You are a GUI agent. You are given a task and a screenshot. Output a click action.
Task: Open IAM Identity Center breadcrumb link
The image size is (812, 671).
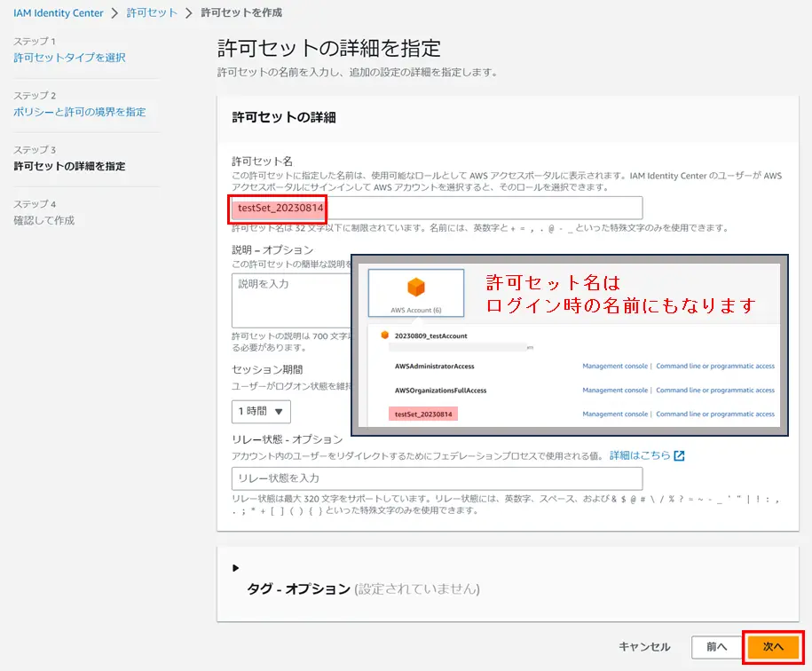[x=59, y=13]
